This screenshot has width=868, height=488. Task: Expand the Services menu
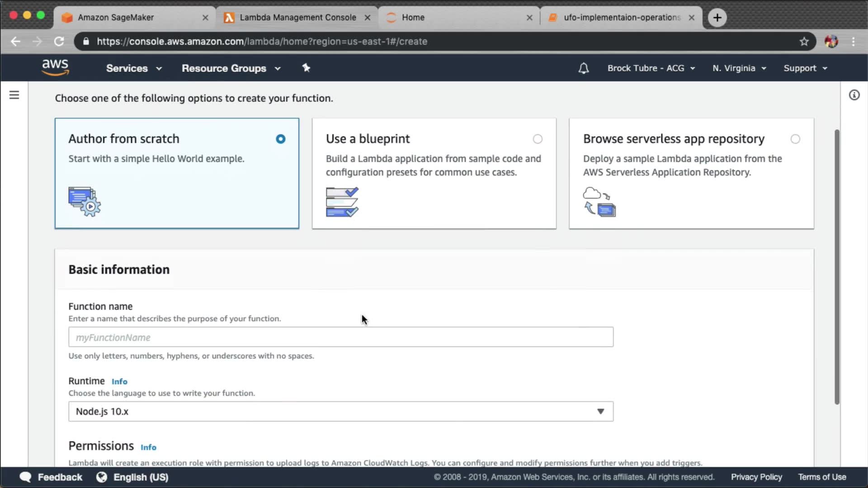click(x=133, y=68)
